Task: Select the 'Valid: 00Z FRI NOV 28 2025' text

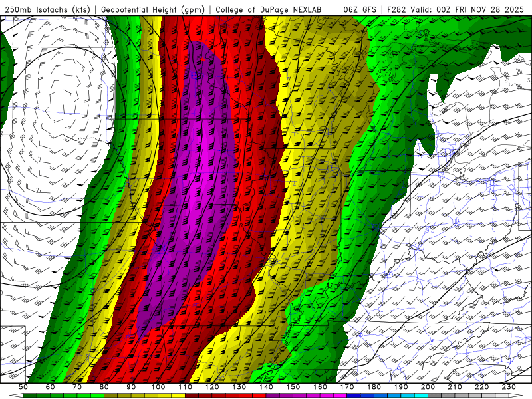Action: (x=467, y=10)
